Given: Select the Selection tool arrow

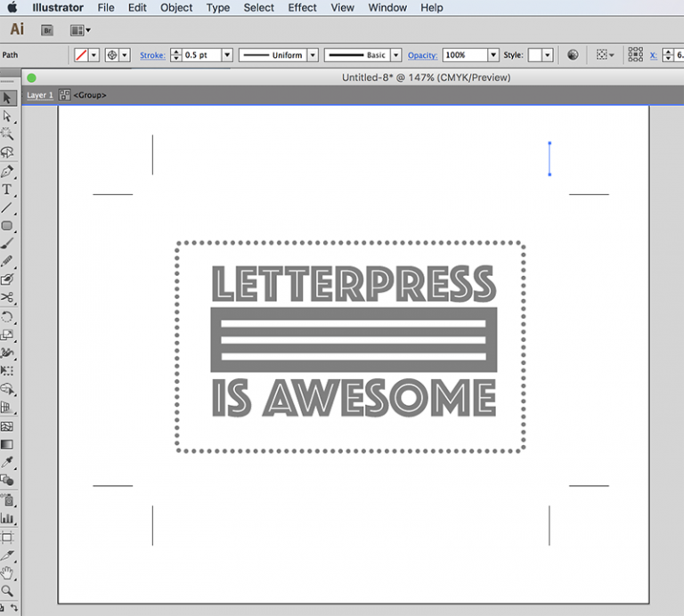Looking at the screenshot, I should pos(7,98).
